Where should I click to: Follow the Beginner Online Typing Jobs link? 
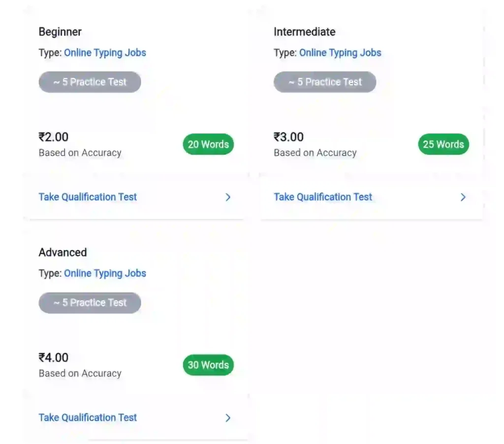click(x=105, y=53)
